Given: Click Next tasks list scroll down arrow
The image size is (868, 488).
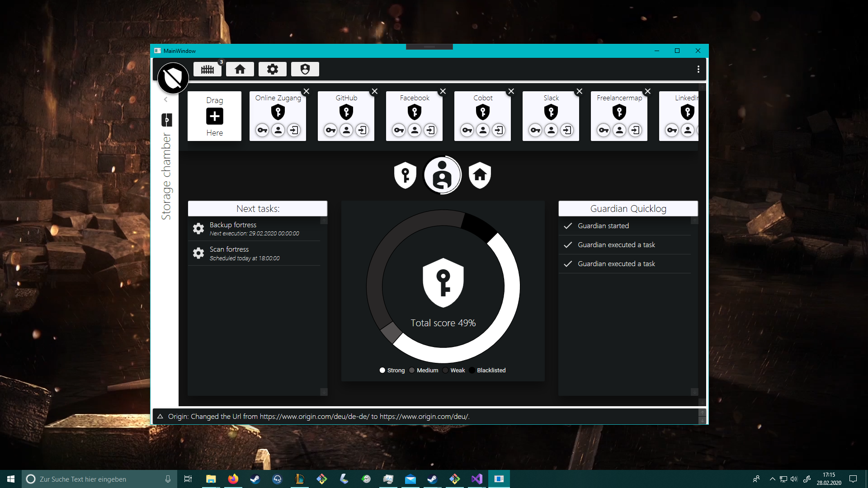Looking at the screenshot, I should point(324,392).
